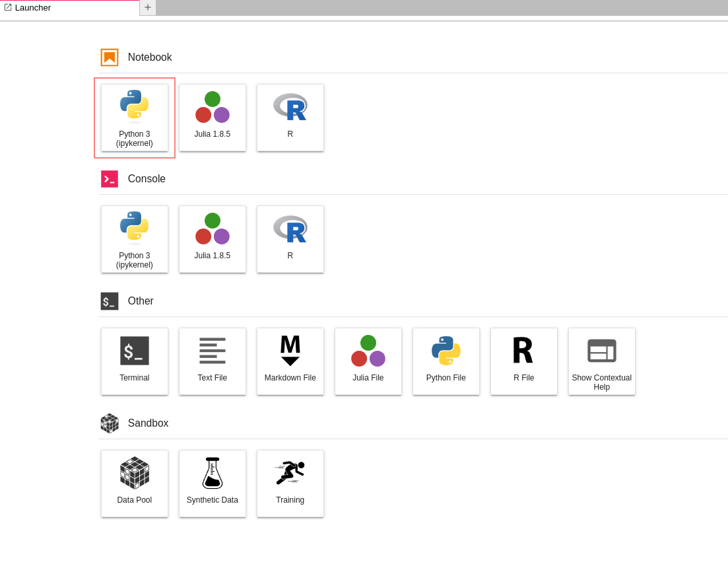Create a new Text File
Image resolution: width=728 pixels, height=574 pixels.
coord(213,361)
